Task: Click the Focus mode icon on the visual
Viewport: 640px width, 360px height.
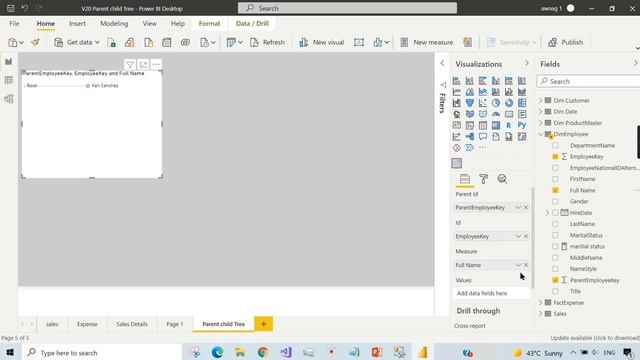Action: point(143,64)
